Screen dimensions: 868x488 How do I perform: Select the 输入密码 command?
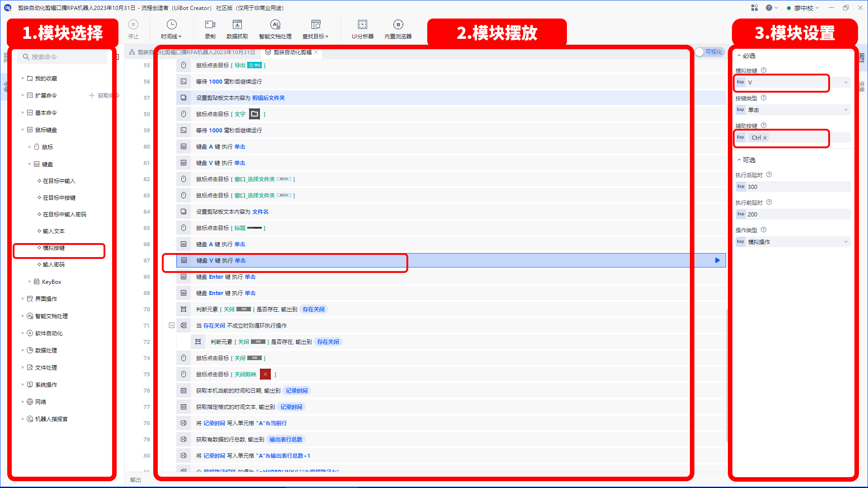[x=54, y=264]
